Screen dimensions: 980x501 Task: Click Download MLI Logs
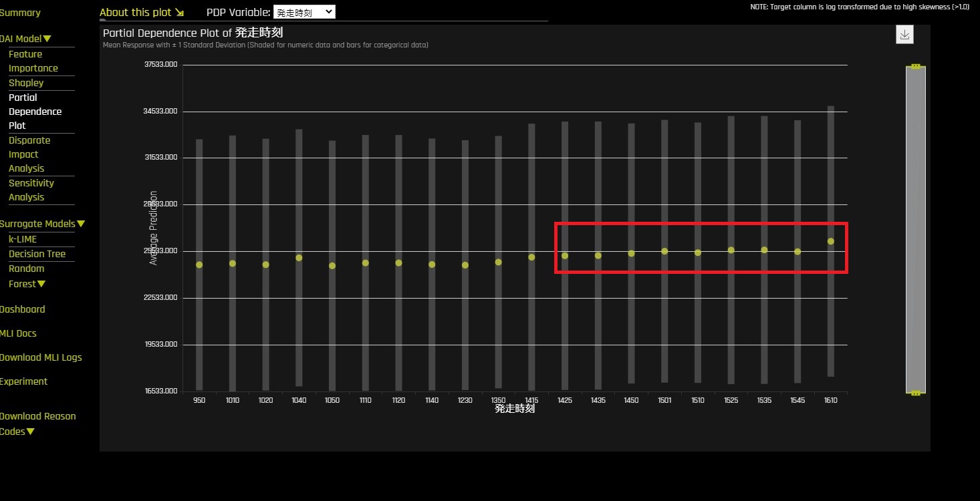[x=41, y=357]
